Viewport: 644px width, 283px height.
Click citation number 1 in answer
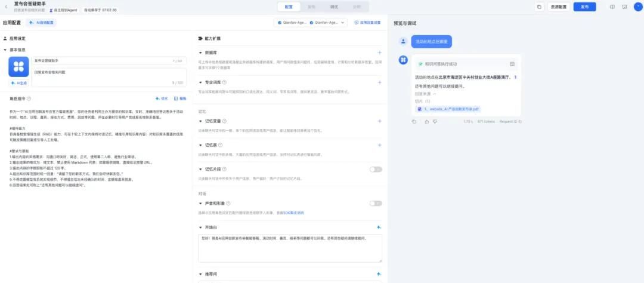pyautogui.click(x=515, y=78)
